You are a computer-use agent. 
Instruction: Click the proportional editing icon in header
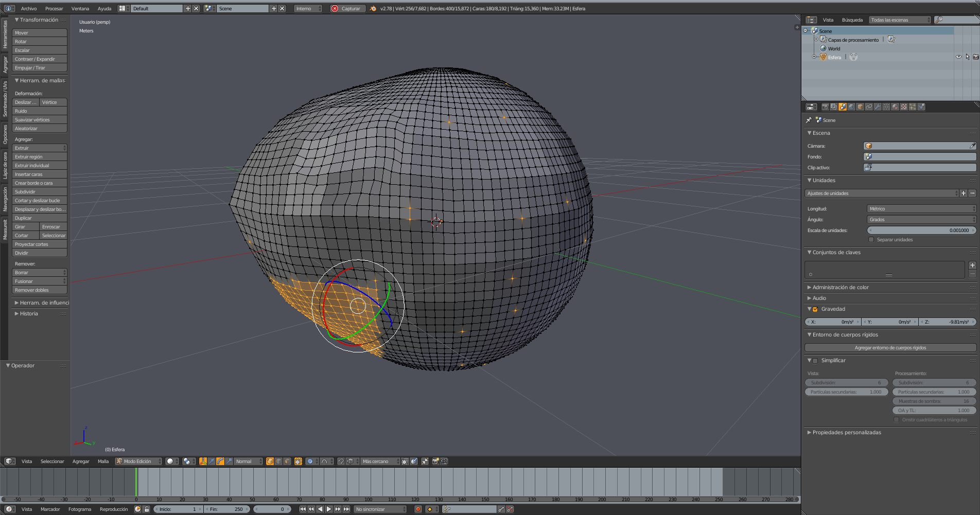(x=310, y=461)
